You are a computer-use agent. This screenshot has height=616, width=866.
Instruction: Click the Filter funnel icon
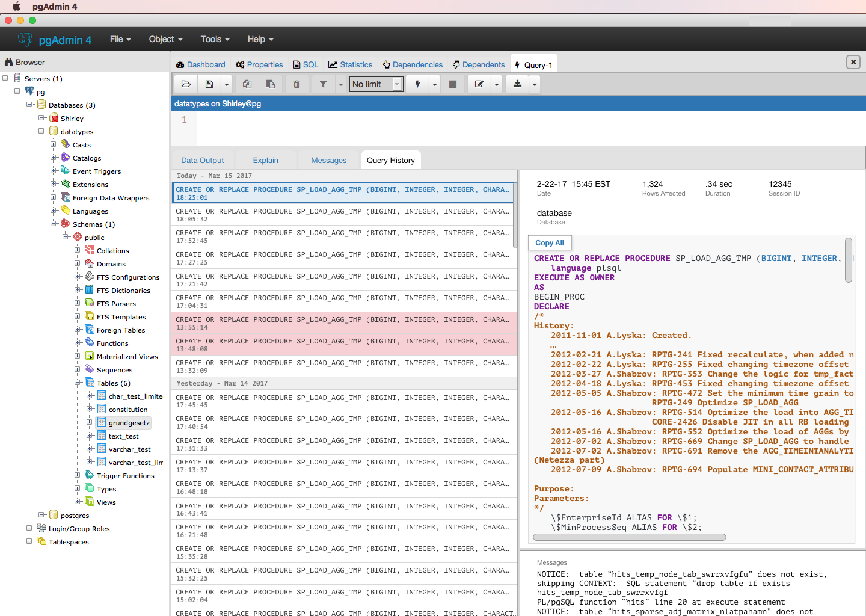323,84
